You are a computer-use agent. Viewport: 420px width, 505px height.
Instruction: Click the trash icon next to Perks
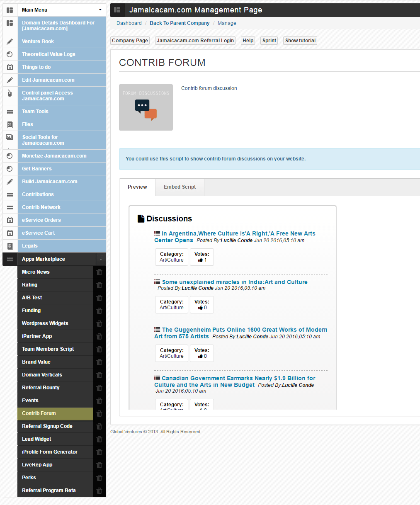coord(99,478)
